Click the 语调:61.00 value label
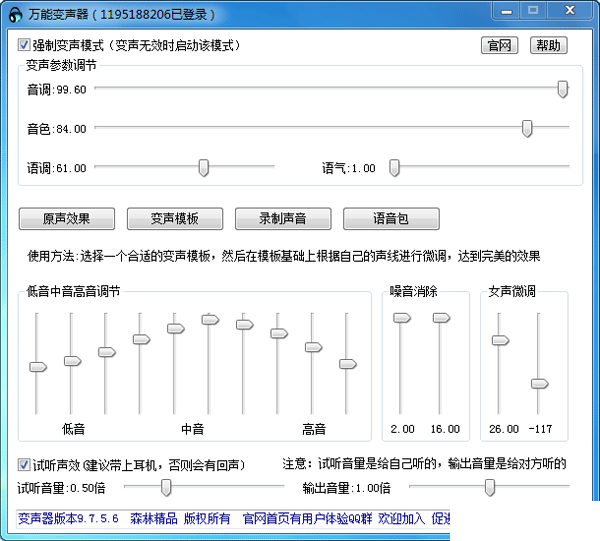This screenshot has height=541, width=600. click(57, 168)
